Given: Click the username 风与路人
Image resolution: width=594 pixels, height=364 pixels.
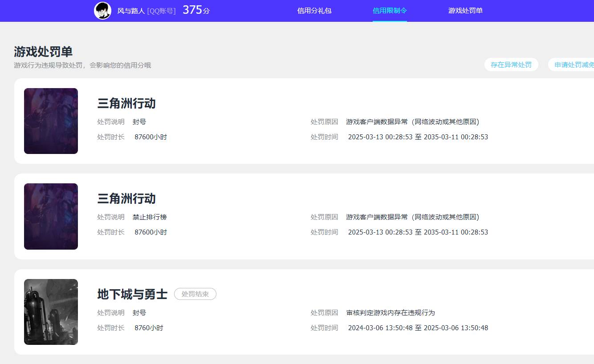Looking at the screenshot, I should 131,11.
